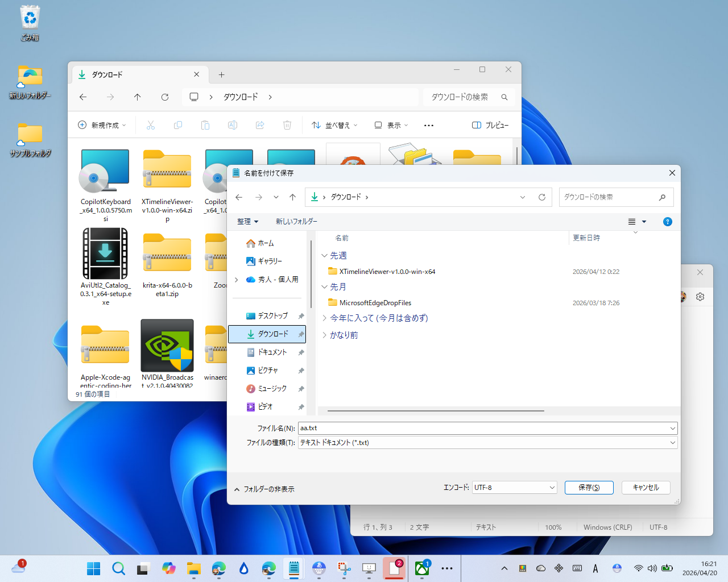Viewport: 728px width, 582px height.
Task: Open the ファイルの種類 file type dropdown
Action: (672, 442)
